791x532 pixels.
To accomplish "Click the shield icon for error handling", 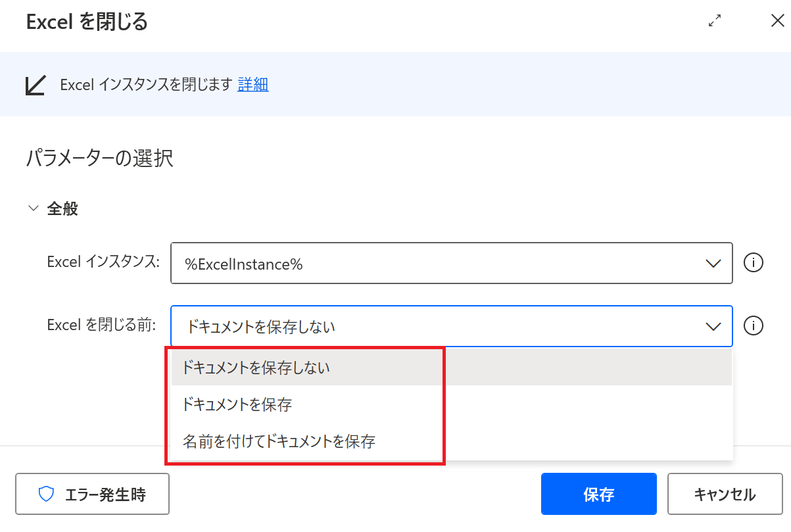I will [45, 494].
